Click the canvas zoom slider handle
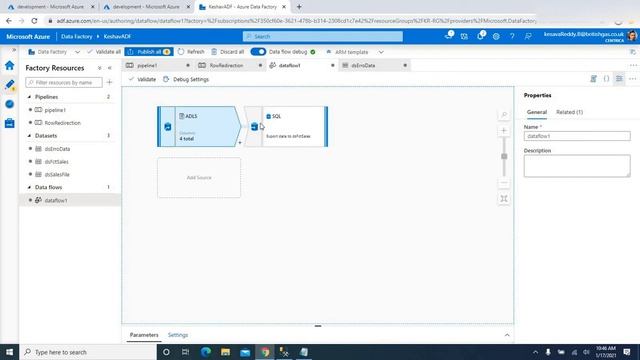The image size is (640, 360). (x=504, y=156)
